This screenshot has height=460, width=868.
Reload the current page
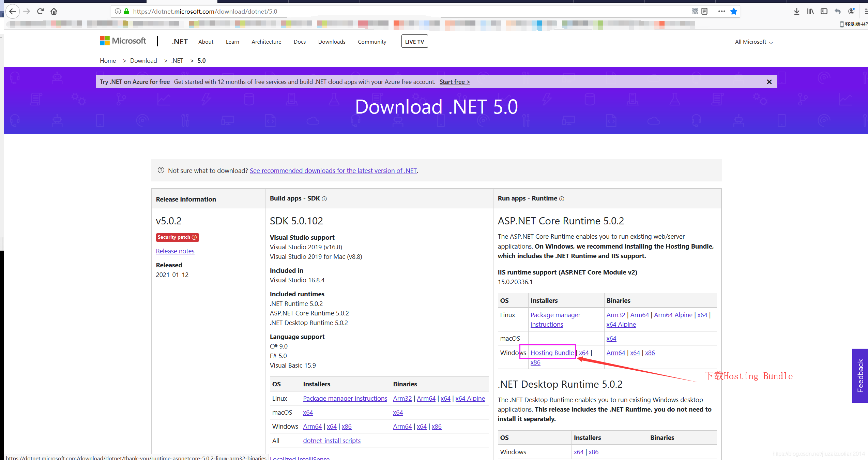tap(40, 11)
